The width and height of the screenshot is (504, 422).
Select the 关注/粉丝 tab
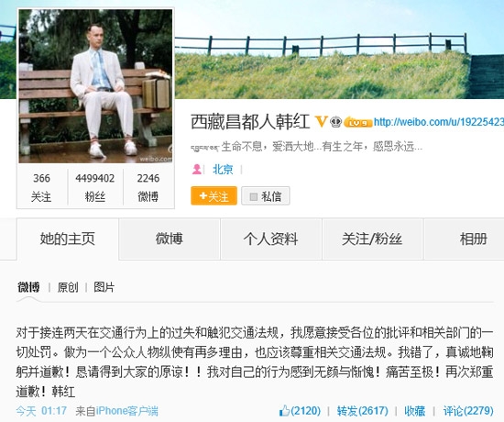372,239
